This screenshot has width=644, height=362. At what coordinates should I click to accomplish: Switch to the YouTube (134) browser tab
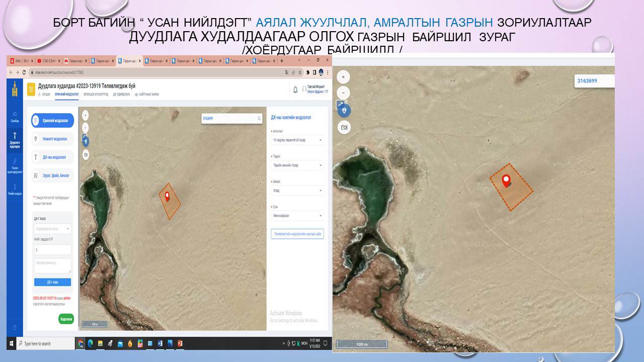[x=48, y=60]
